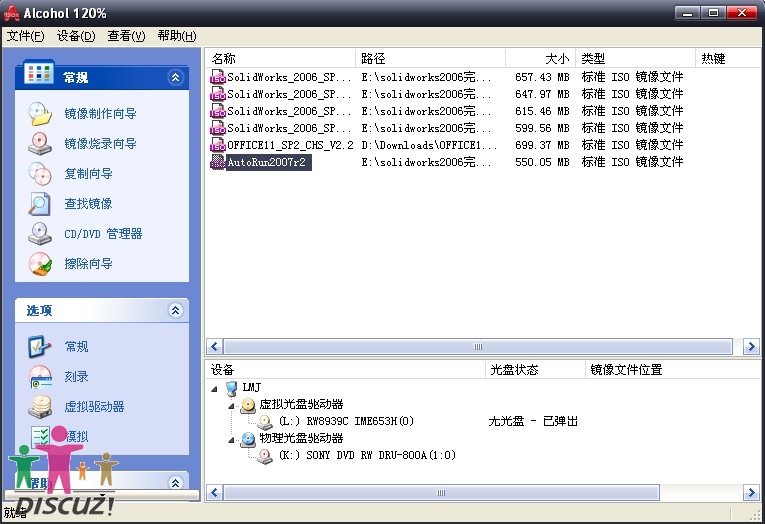Click the 复制向导 dual-disc icon

coord(40,174)
